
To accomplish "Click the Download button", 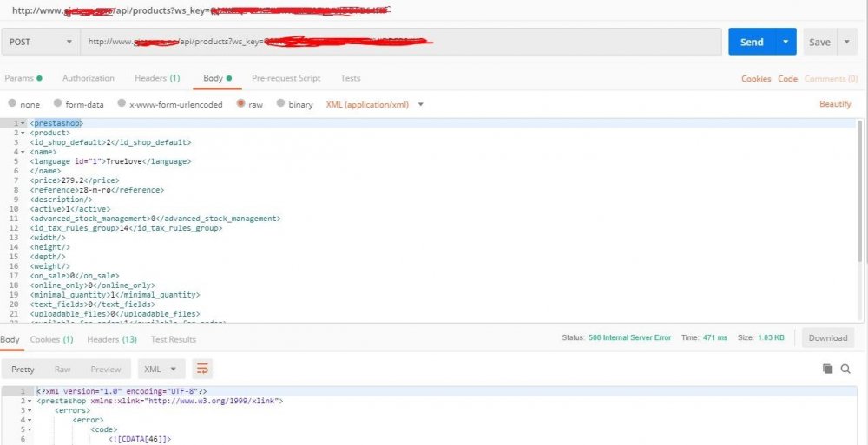I will [x=827, y=338].
